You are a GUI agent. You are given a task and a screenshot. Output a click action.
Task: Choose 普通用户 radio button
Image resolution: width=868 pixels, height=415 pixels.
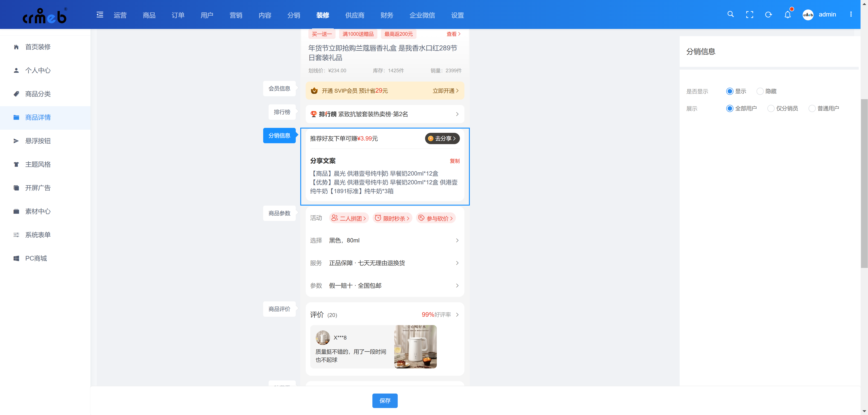tap(812, 108)
